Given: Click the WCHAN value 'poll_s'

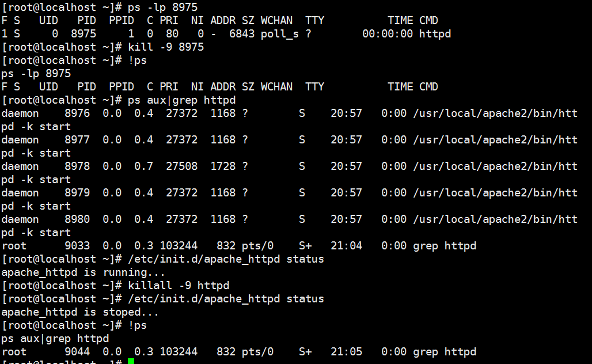Looking at the screenshot, I should pyautogui.click(x=280, y=34).
